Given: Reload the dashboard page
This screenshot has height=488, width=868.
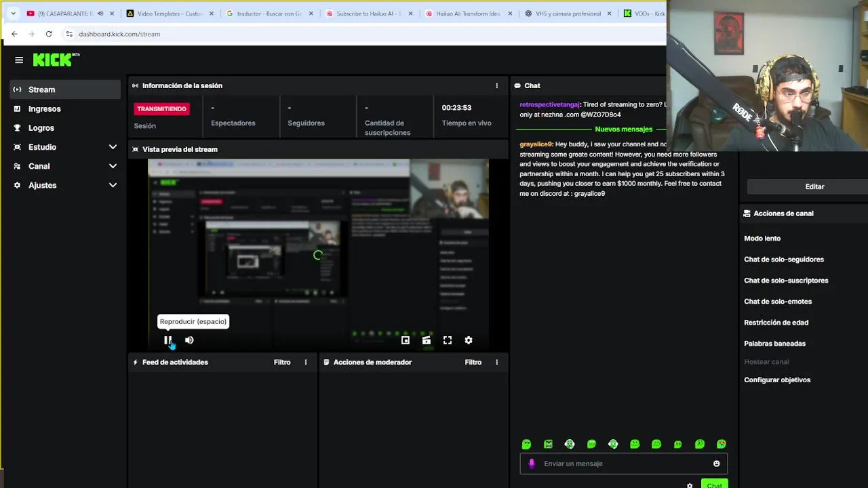Looking at the screenshot, I should 49,34.
